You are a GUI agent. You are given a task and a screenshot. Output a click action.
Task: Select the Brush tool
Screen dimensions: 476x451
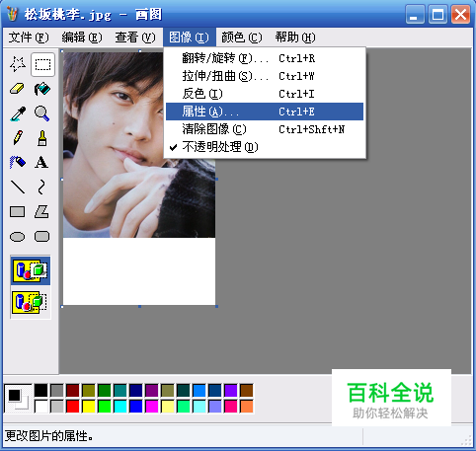coord(42,138)
